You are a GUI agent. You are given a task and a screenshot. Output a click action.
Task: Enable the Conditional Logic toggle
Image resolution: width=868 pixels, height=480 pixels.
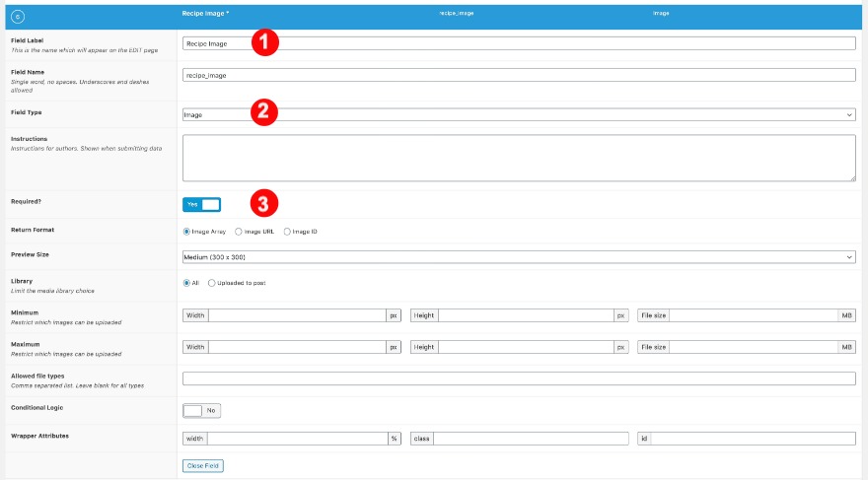click(x=201, y=410)
